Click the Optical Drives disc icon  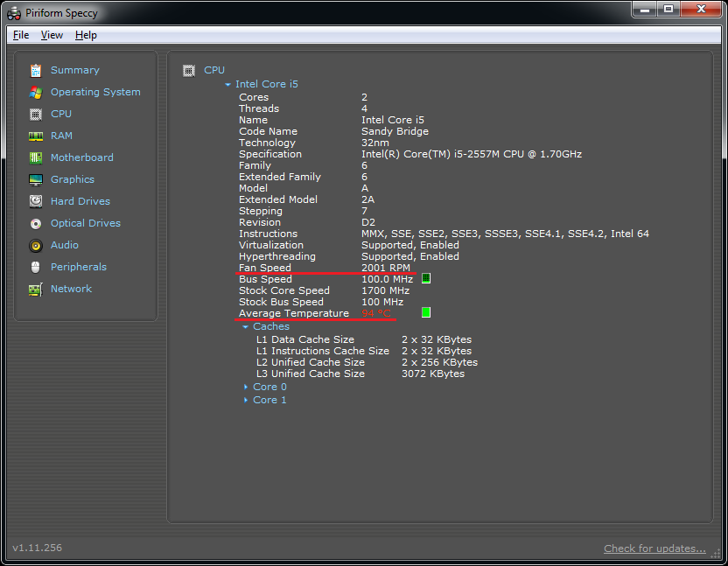point(36,224)
